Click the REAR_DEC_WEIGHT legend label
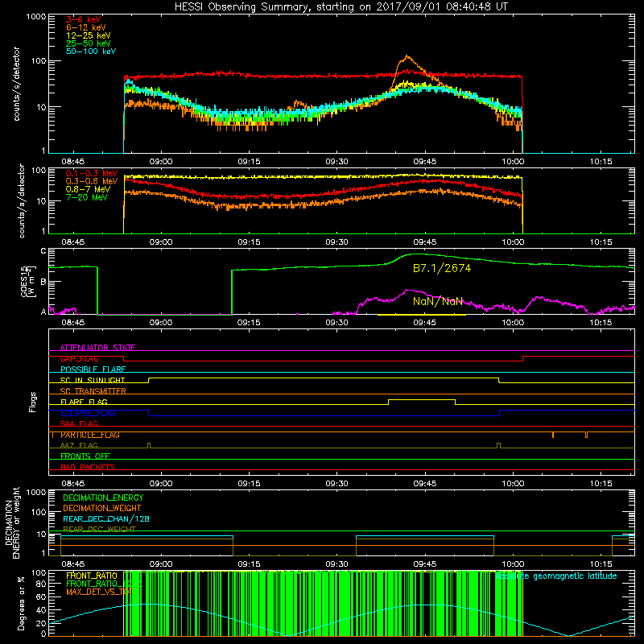The image size is (644, 644). click(x=99, y=530)
